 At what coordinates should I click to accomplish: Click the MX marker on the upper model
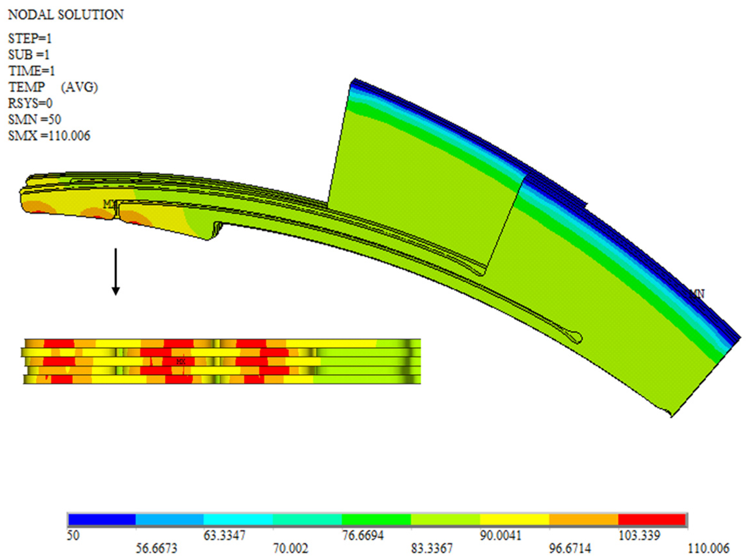109,204
